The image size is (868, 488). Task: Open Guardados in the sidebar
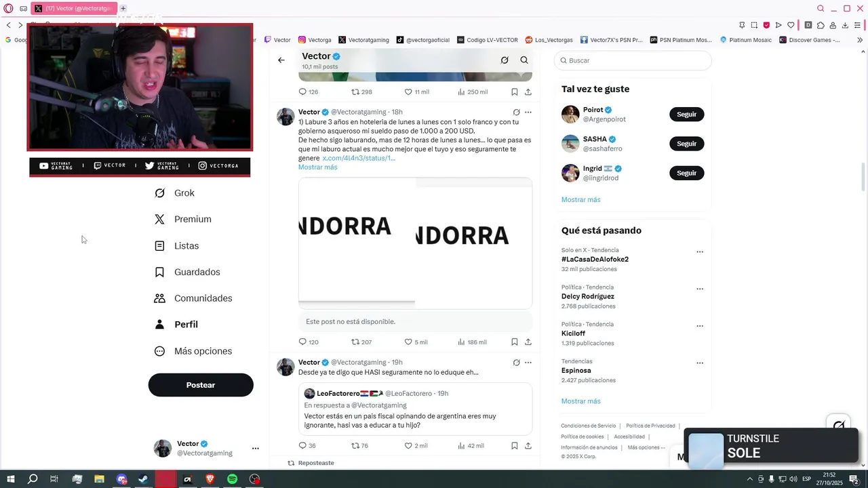[188, 272]
